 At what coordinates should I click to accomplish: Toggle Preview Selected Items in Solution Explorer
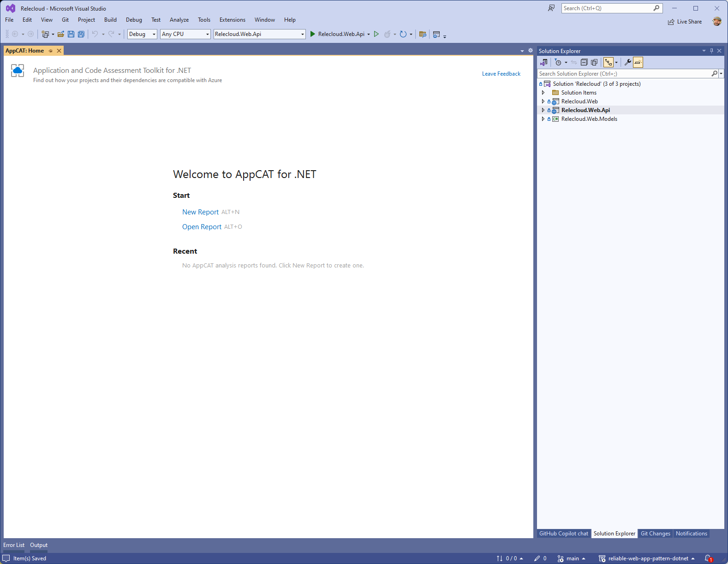click(x=638, y=62)
